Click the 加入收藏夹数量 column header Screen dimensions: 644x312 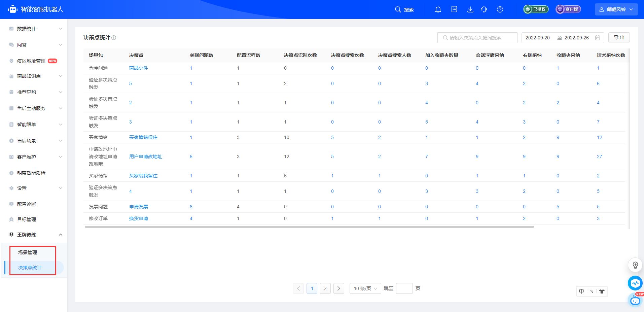click(442, 55)
